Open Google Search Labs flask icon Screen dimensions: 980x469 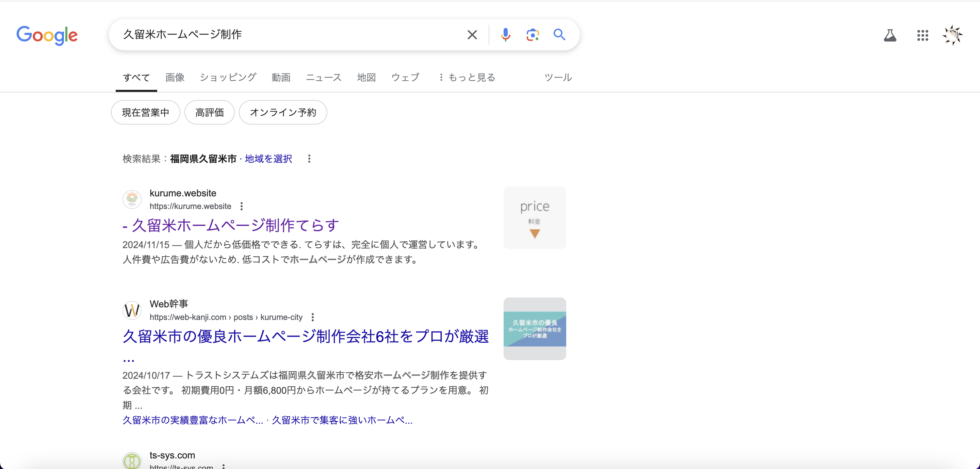click(890, 35)
